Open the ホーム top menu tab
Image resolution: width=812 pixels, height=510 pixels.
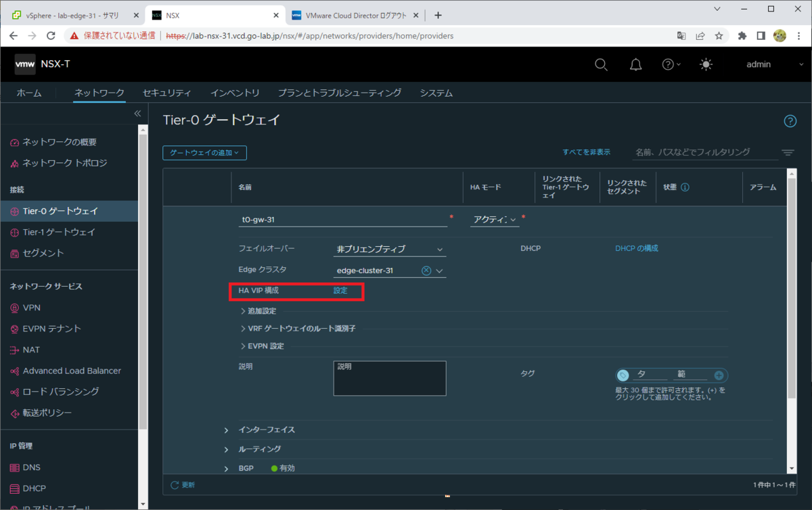click(x=29, y=93)
